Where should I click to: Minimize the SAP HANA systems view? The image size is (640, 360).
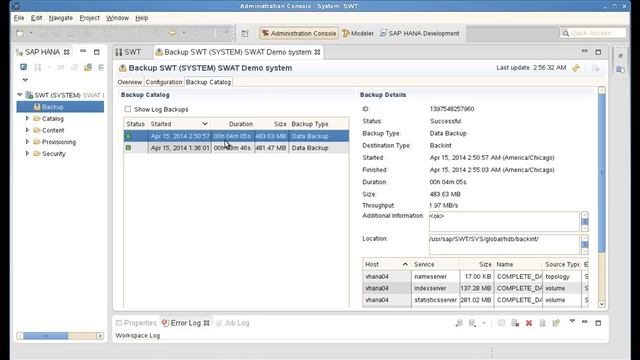83,51
